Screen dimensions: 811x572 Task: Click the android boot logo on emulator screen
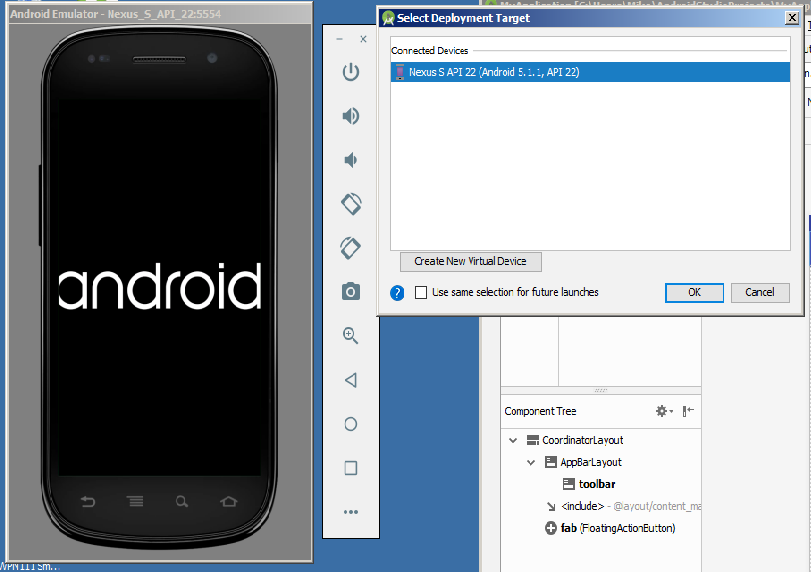coord(160,287)
